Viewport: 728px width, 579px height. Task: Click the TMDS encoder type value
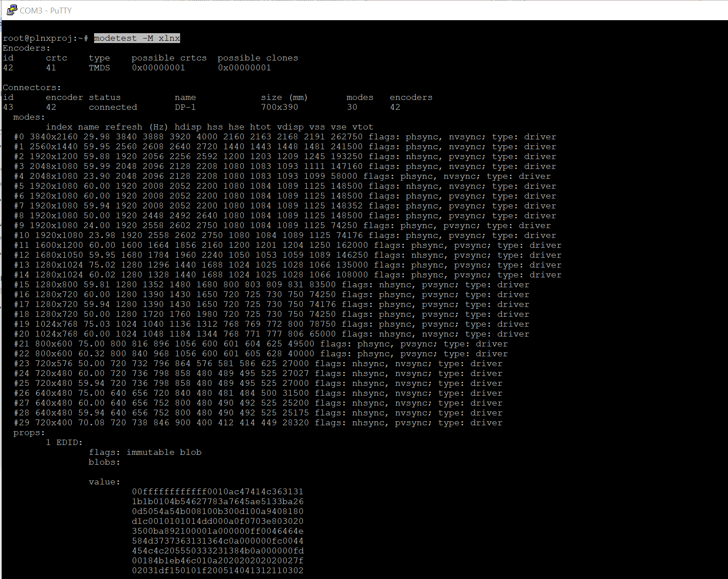point(99,68)
